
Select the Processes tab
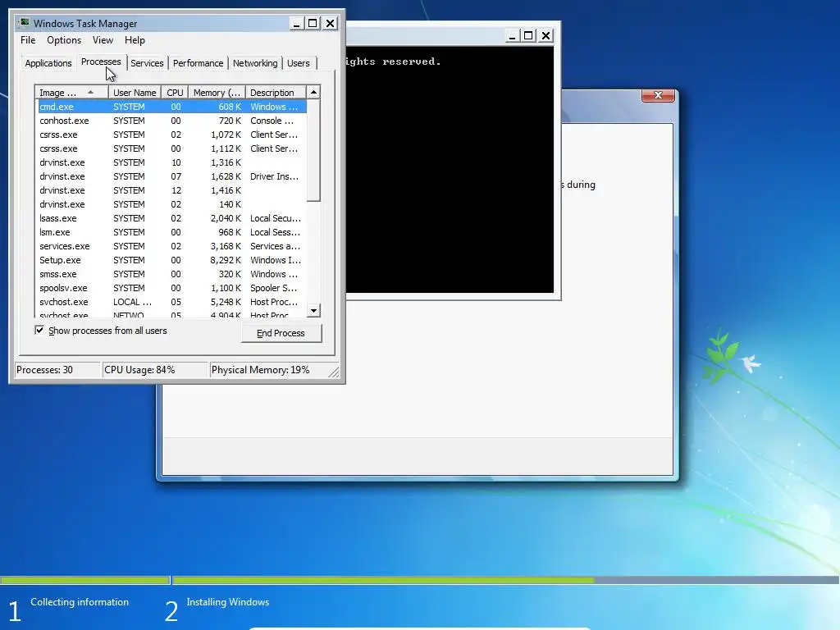(101, 62)
